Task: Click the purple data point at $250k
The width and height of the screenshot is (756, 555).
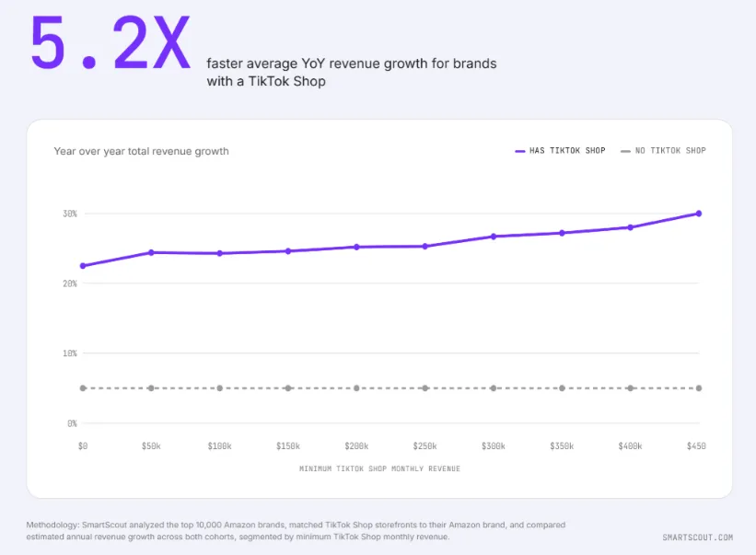Action: click(x=425, y=246)
